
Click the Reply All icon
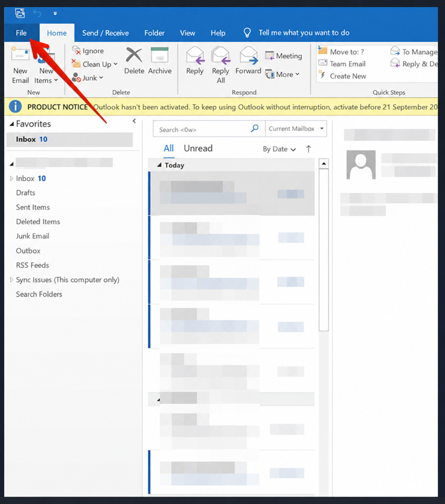(221, 55)
